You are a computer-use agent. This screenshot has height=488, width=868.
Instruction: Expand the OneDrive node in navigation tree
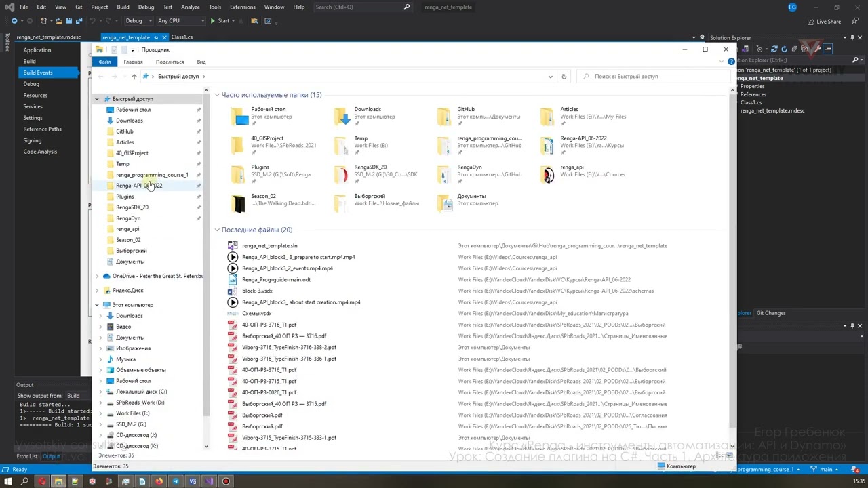(x=97, y=276)
